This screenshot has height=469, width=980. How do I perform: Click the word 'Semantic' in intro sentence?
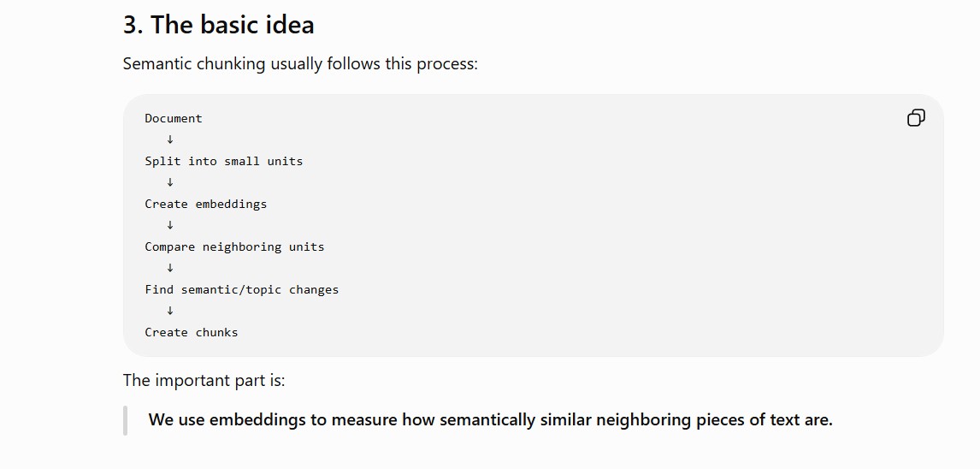point(156,64)
